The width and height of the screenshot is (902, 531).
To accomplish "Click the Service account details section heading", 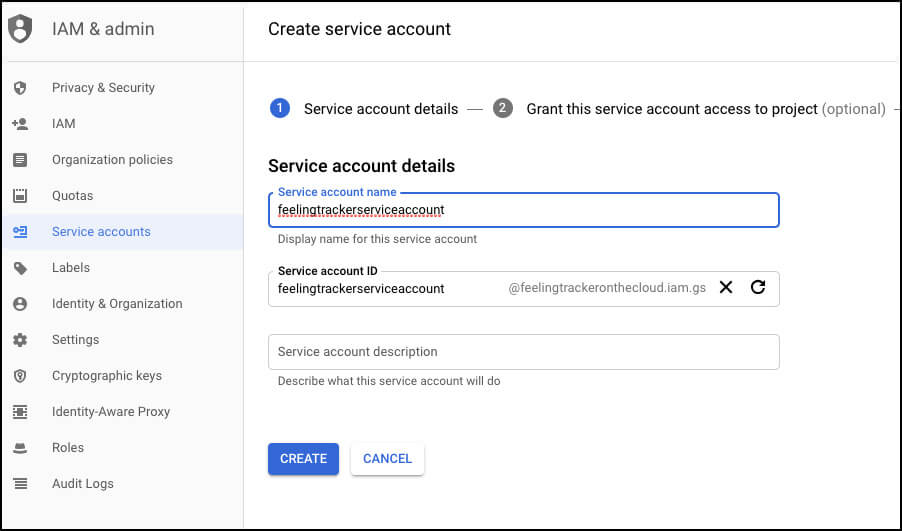I will coord(361,166).
